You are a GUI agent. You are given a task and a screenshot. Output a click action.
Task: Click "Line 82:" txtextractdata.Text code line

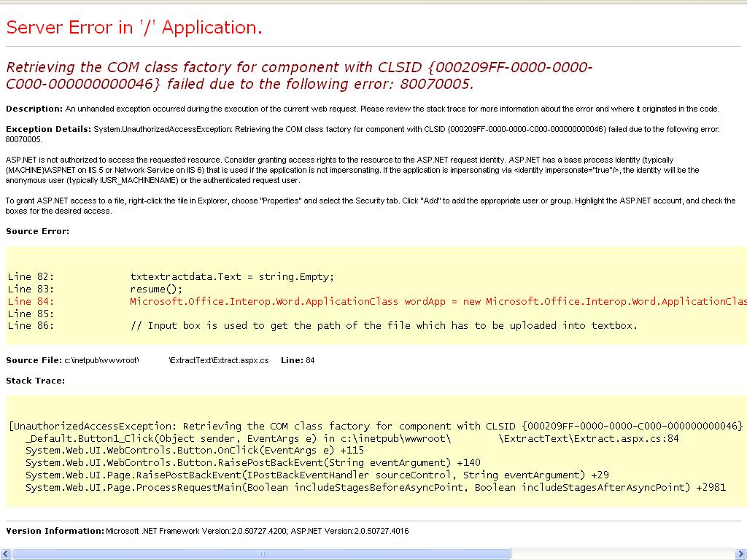point(171,276)
